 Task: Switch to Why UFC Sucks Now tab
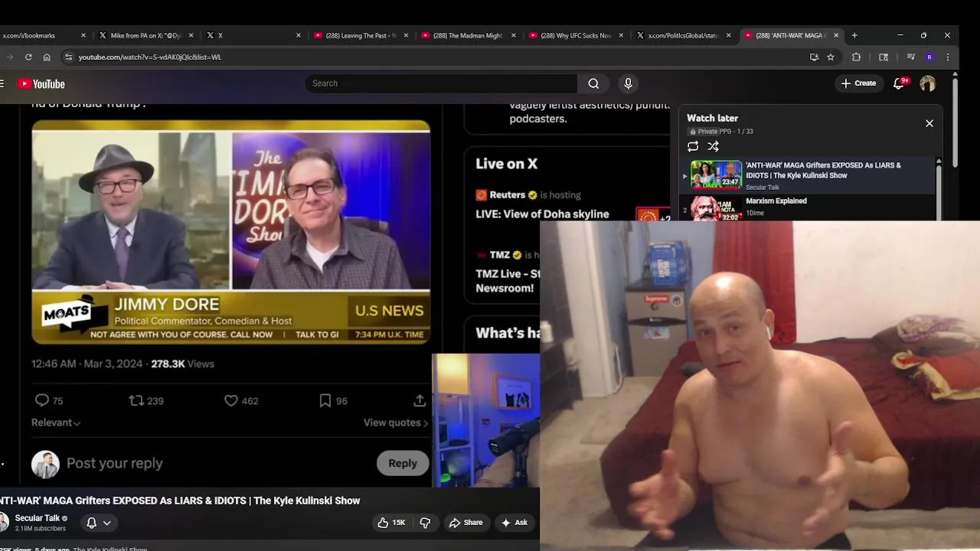pyautogui.click(x=574, y=35)
